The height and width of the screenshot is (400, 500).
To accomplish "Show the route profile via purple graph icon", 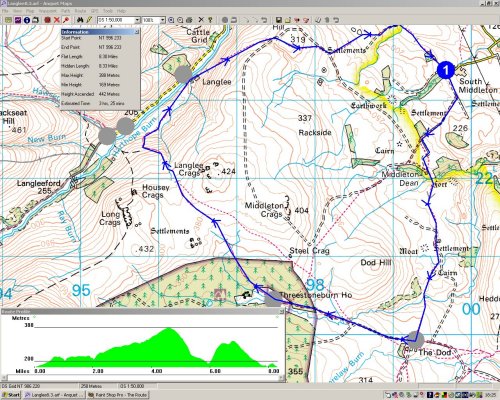I will pos(18,20).
